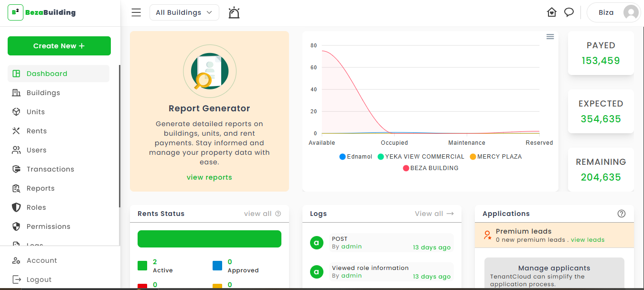Toggle YEKA VIEW COMMERCIAL legend series
Screen dimensions: 644x290
421,157
